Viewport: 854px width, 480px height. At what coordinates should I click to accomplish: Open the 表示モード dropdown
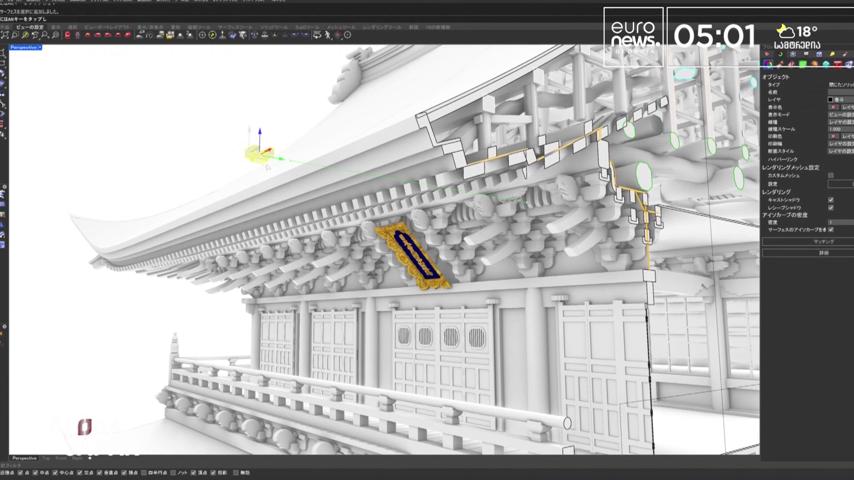tap(840, 114)
